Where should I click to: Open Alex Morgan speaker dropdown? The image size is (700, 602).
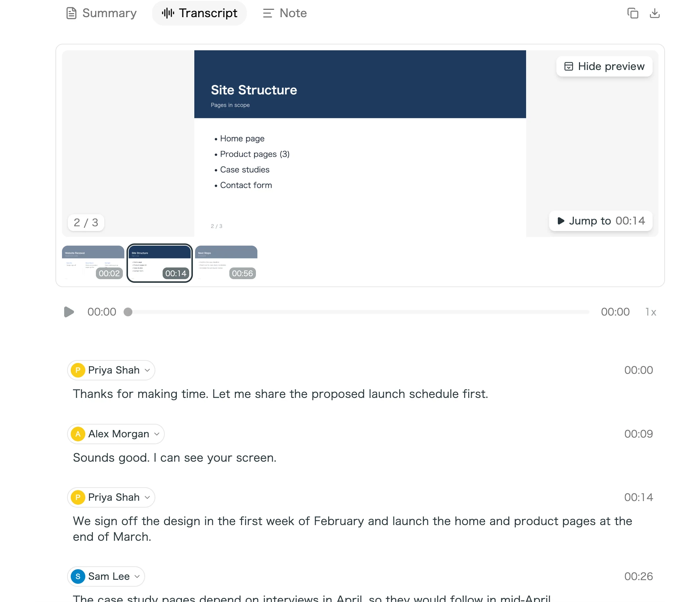(116, 434)
